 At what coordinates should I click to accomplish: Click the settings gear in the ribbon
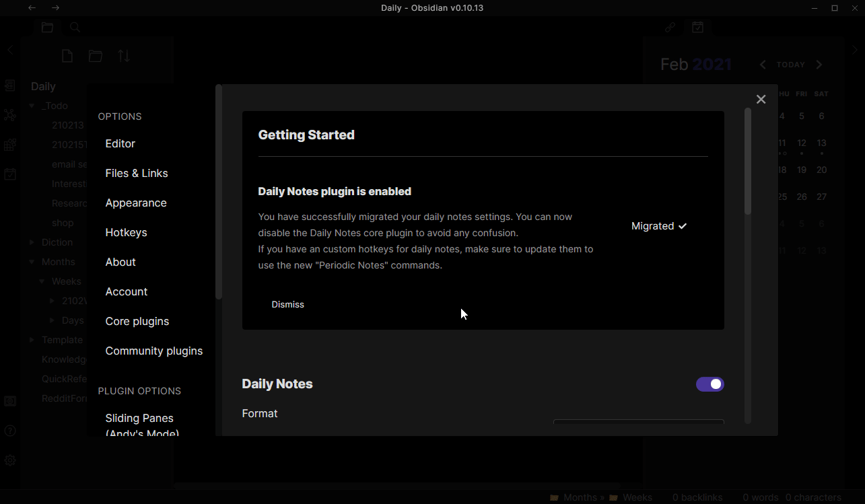[10, 460]
